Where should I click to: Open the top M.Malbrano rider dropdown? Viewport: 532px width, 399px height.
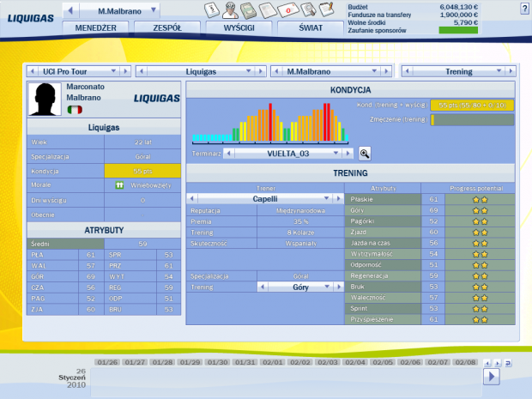click(154, 10)
